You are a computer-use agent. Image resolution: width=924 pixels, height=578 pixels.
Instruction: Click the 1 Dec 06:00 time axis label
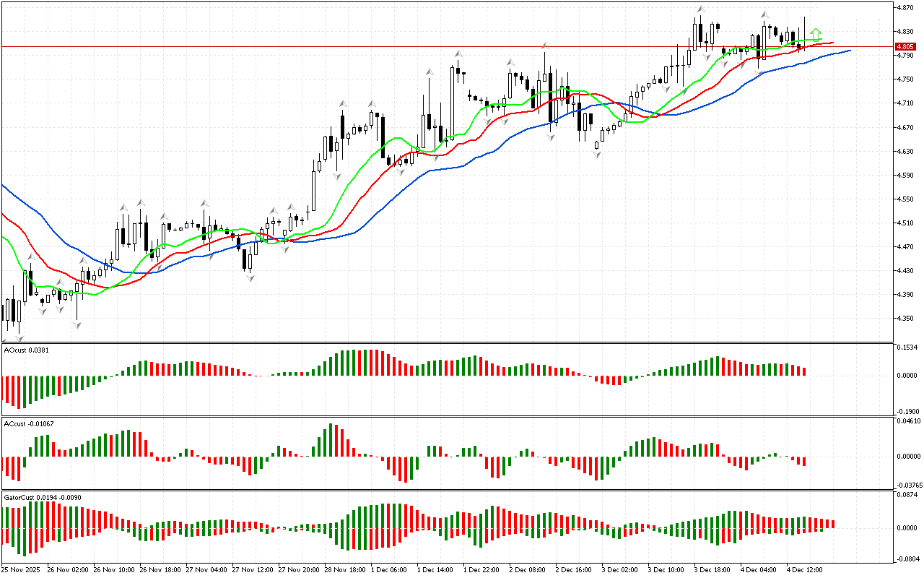[x=390, y=569]
